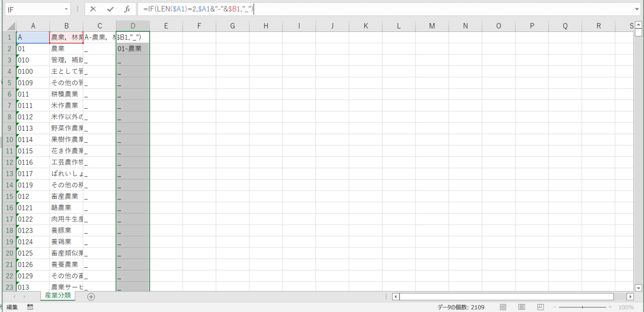This screenshot has height=312, width=644.
Task: Open the Name Box dropdown arrow
Action: tap(67, 9)
